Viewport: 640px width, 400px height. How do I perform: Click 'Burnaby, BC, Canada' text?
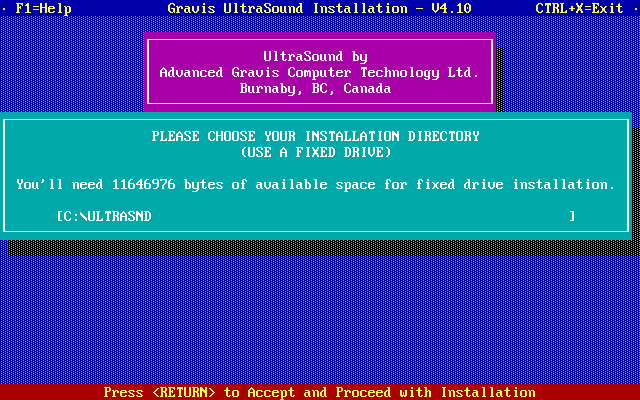[x=316, y=89]
